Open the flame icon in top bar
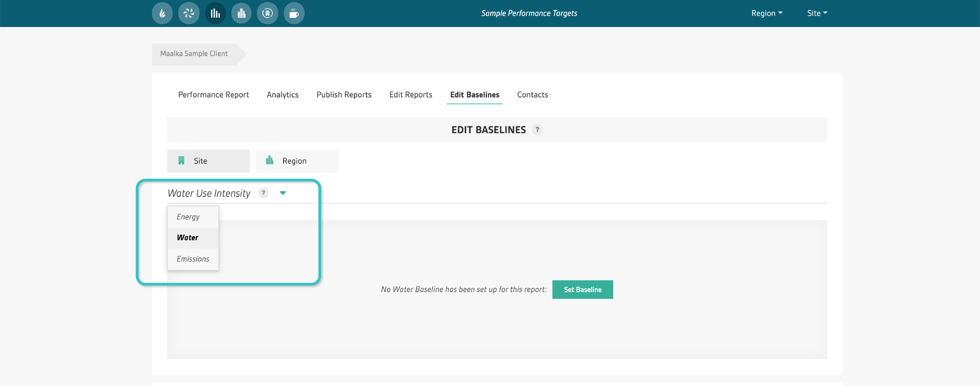 click(x=162, y=13)
